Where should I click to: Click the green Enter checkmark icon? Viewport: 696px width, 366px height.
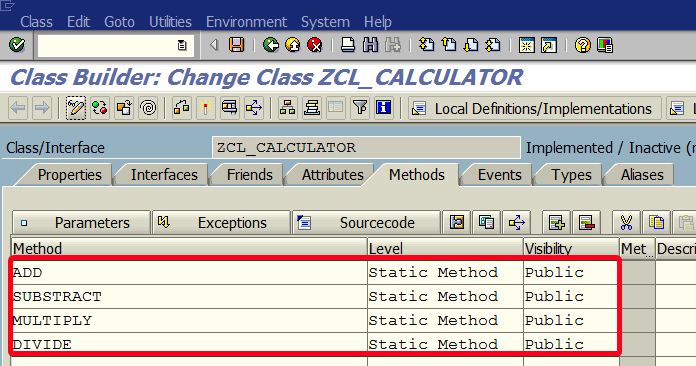(x=17, y=45)
